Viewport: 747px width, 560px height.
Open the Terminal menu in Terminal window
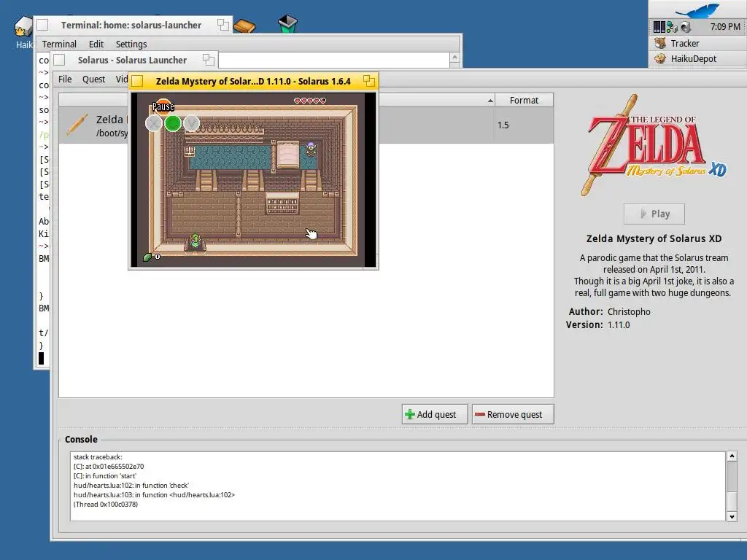tap(59, 44)
